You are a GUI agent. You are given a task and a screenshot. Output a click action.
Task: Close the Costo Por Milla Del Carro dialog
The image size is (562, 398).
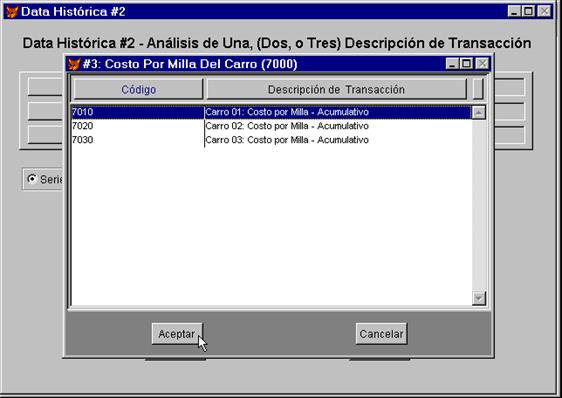[x=482, y=64]
